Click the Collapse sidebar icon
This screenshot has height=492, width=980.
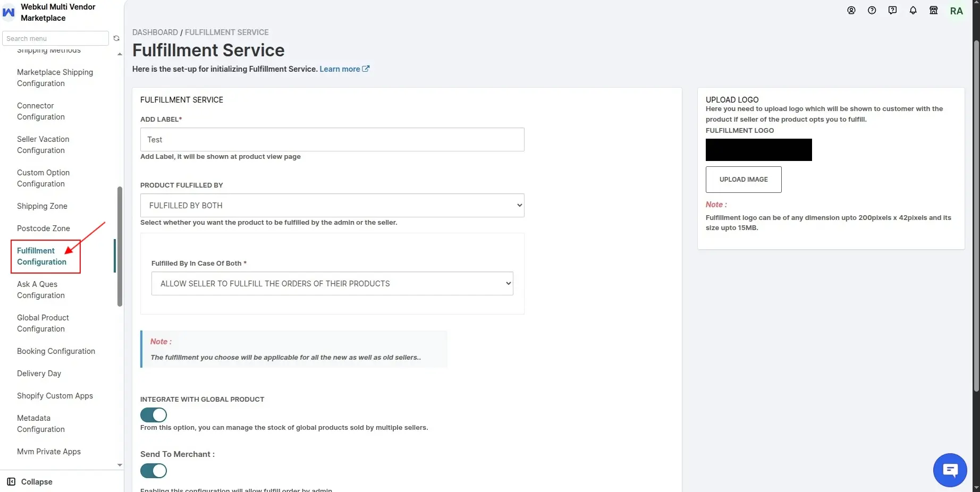(x=11, y=482)
